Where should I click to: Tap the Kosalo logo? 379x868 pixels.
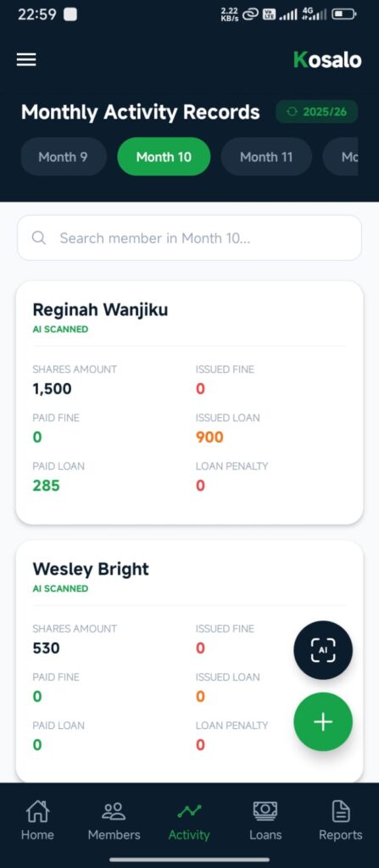click(327, 60)
